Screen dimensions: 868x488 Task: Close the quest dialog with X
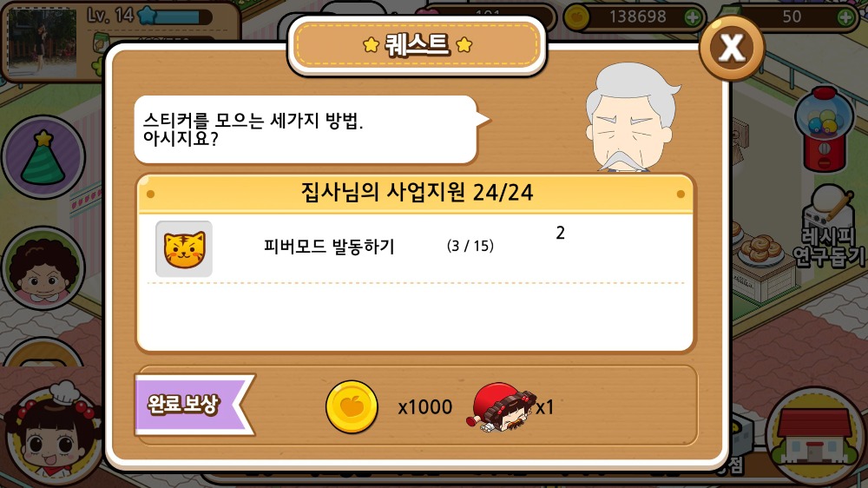coord(731,48)
